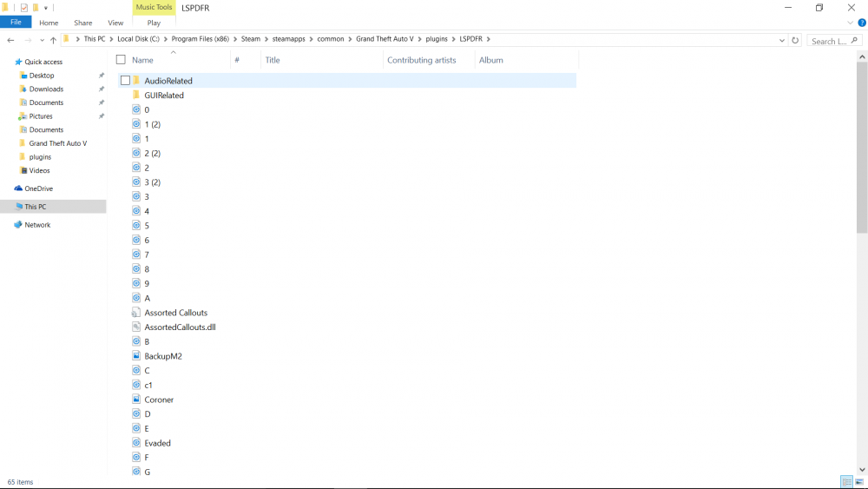The image size is (868, 489).
Task: Click the audio file icon for 0
Action: pyautogui.click(x=136, y=109)
